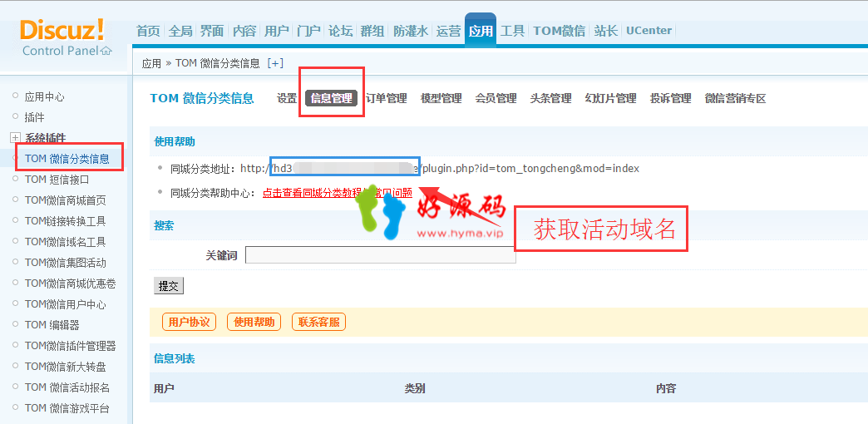Open 插件 in the sidebar
This screenshot has width=868, height=424.
click(x=34, y=117)
